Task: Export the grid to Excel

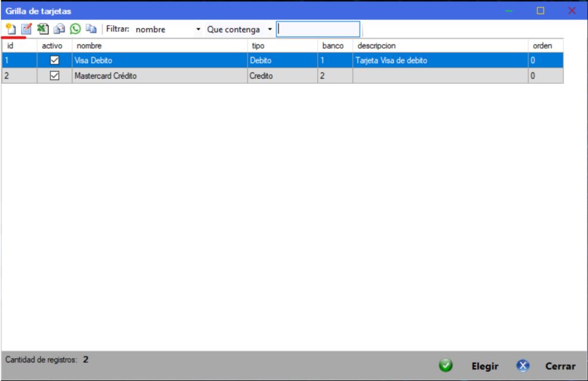Action: [42, 29]
